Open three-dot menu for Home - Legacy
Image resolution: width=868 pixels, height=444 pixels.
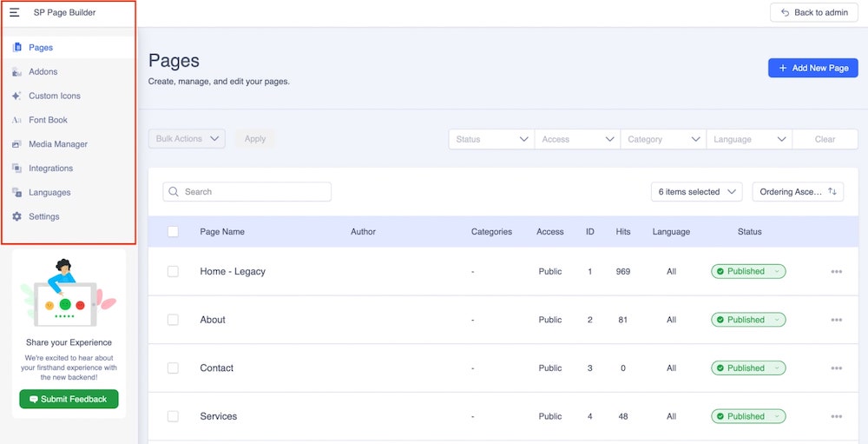point(836,272)
